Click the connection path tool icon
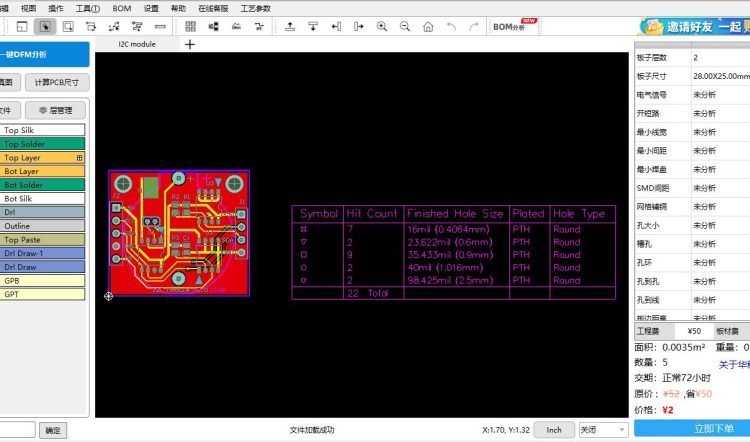Screen dimensions: 750x442 (x=114, y=27)
